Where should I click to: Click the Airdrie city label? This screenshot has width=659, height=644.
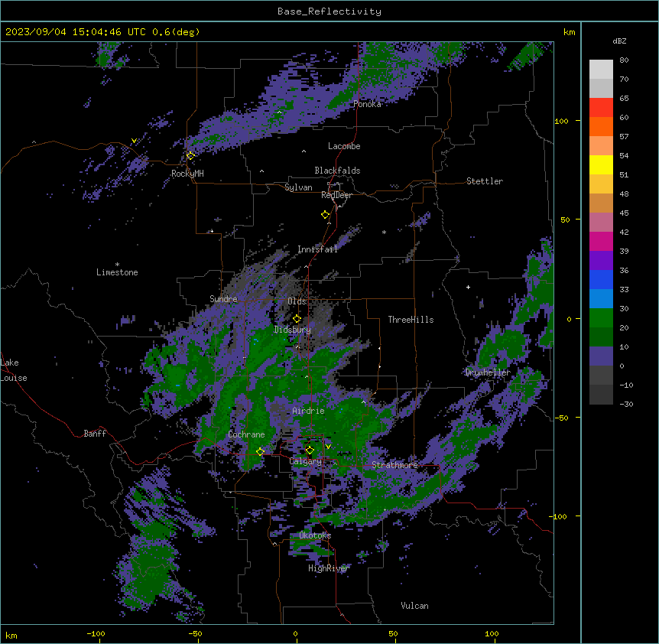click(309, 411)
